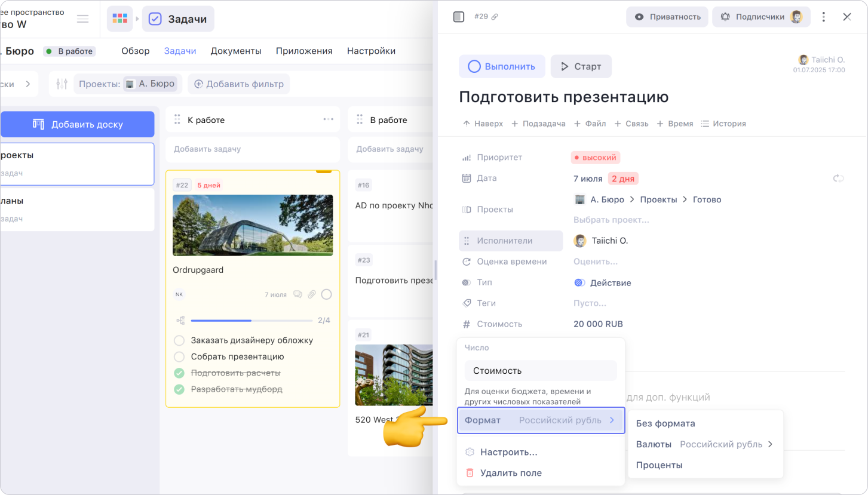
Task: Open Выбрать проект... selector
Action: pyautogui.click(x=611, y=220)
